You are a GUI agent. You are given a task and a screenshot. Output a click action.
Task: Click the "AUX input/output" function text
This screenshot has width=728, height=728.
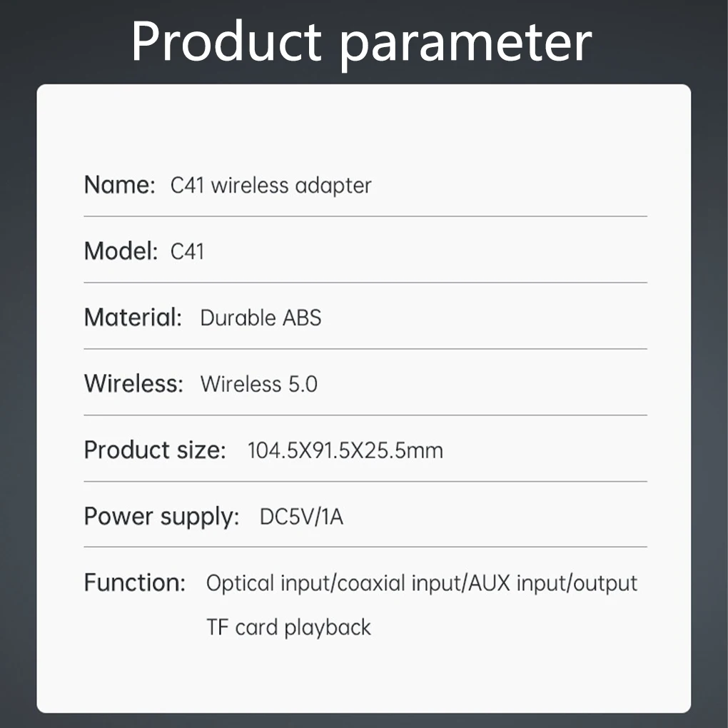552,583
